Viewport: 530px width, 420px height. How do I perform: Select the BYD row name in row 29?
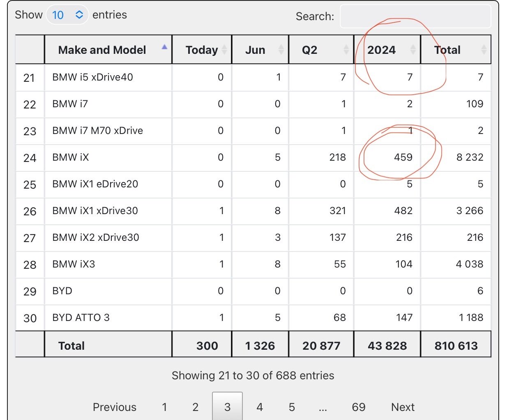[62, 291]
